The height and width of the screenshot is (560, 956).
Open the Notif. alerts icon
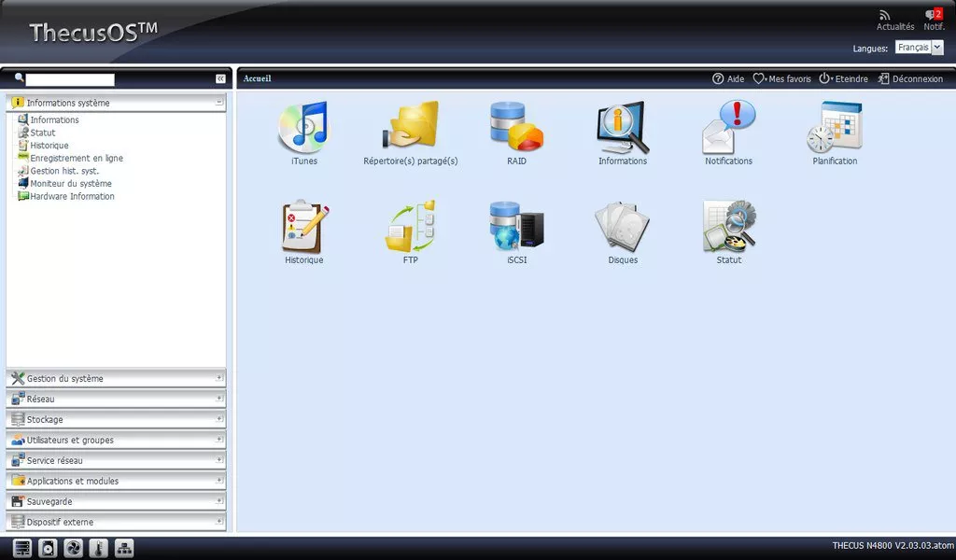tap(934, 17)
